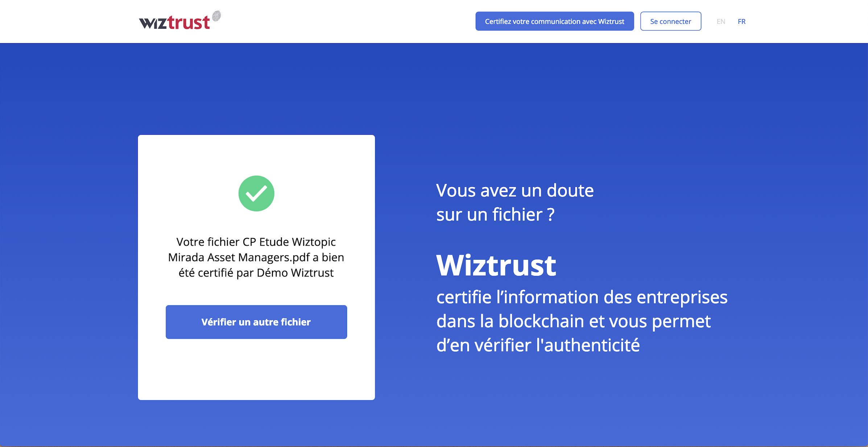Screen dimensions: 868x447
Task: Switch language to FR
Action: (741, 21)
